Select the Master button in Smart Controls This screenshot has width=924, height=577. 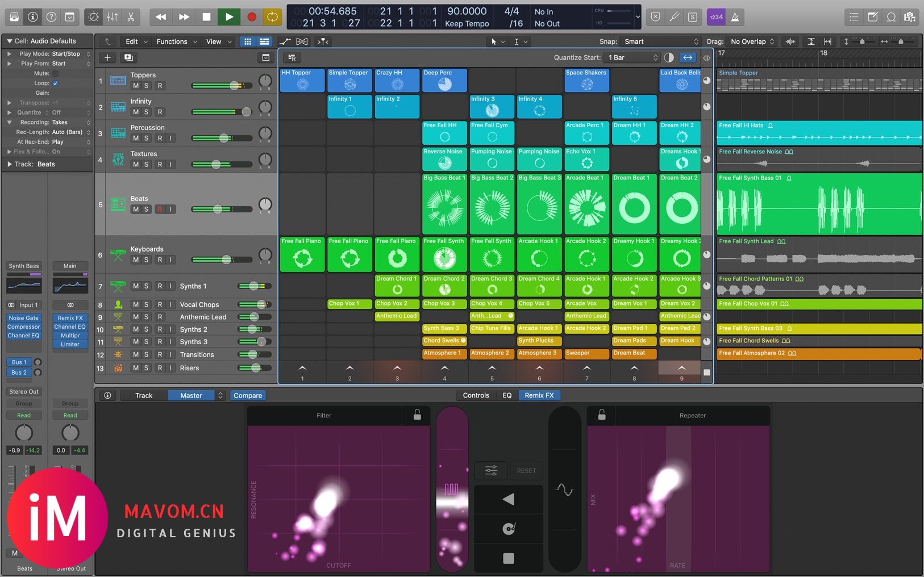192,395
